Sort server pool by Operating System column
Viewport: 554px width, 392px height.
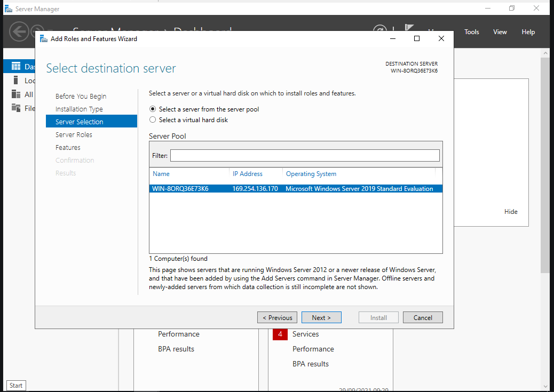click(x=311, y=174)
